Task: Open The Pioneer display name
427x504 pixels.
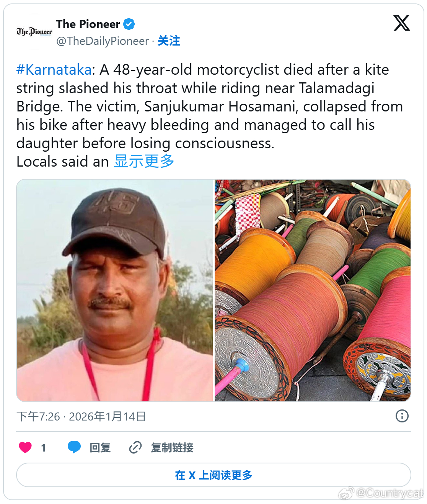Action: [x=88, y=24]
